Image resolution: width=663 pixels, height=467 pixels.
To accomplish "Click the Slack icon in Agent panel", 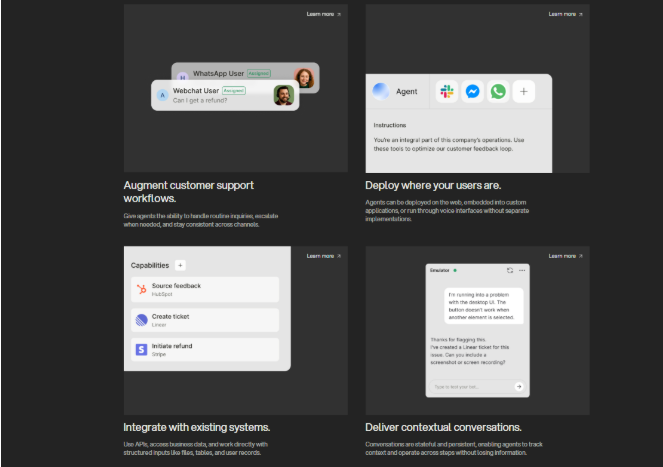I will [x=446, y=92].
